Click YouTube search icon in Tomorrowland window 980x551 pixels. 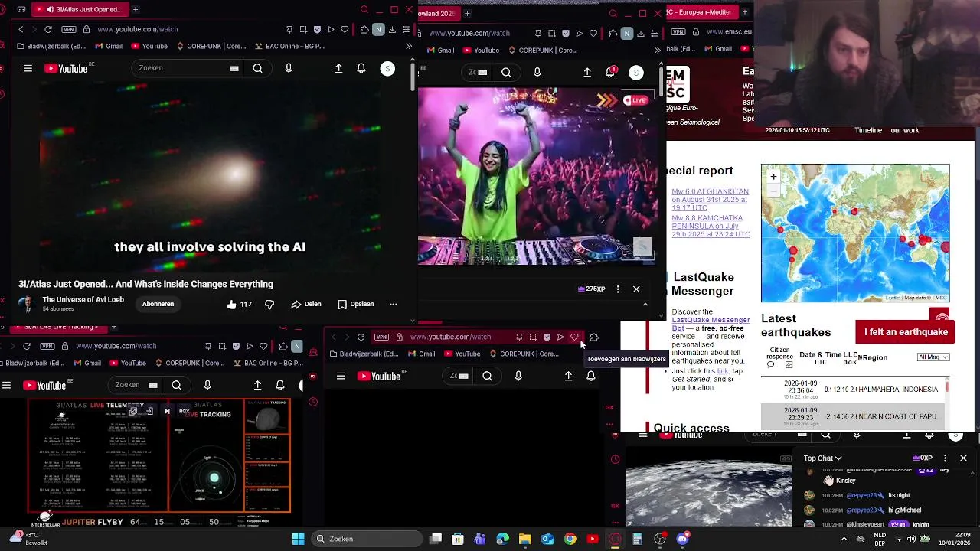click(506, 73)
